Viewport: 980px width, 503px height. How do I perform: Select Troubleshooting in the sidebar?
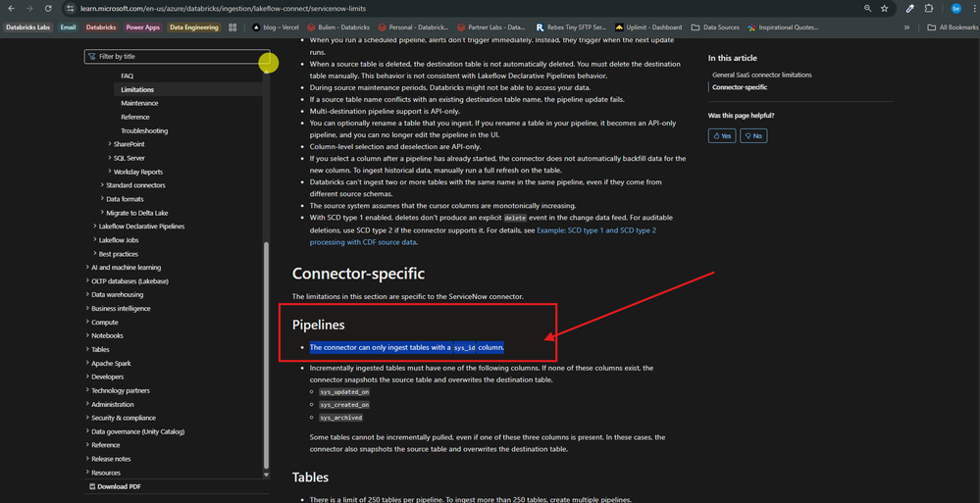(x=144, y=130)
